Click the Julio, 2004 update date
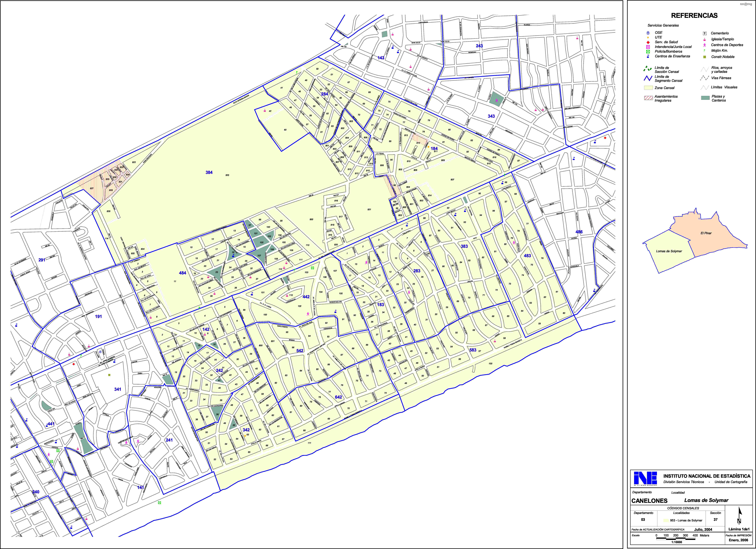 point(703,530)
